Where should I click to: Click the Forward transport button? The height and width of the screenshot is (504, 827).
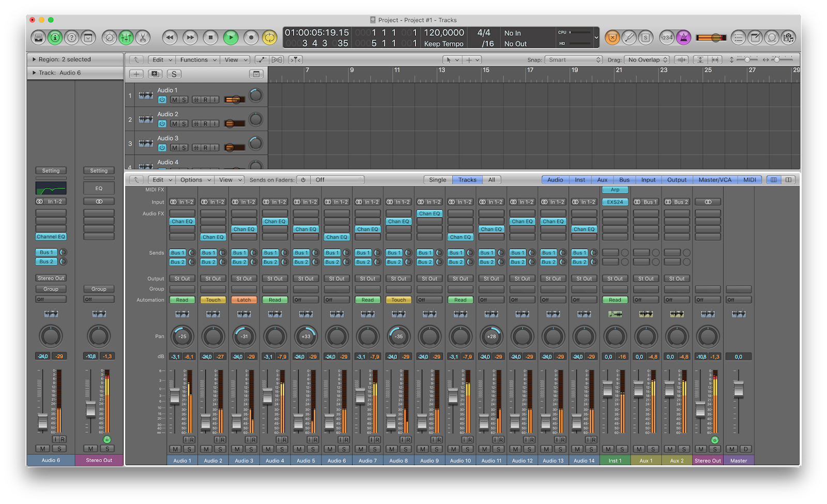click(190, 37)
